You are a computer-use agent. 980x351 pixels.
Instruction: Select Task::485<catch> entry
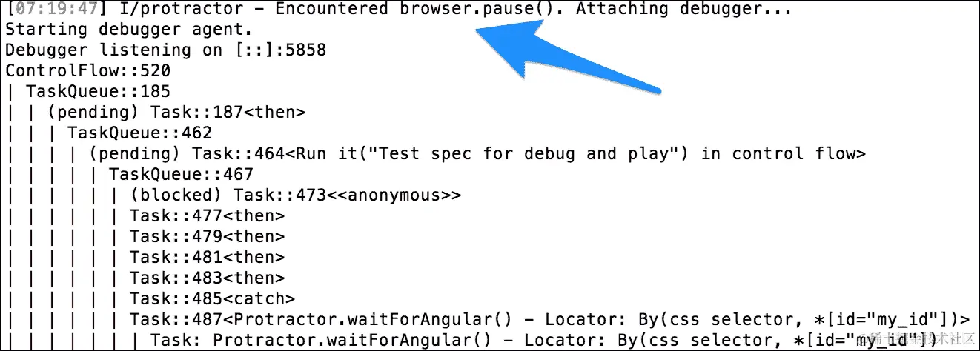212,299
